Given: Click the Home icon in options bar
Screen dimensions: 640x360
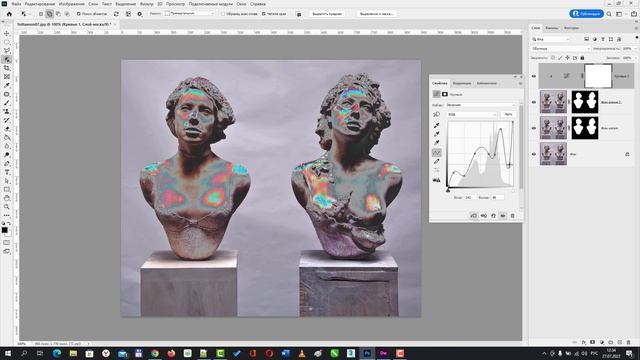Looking at the screenshot, I should (9, 14).
